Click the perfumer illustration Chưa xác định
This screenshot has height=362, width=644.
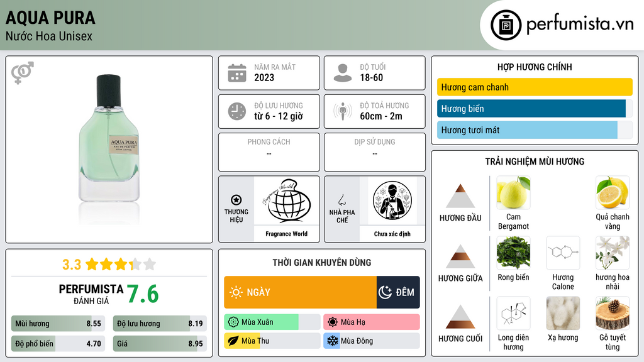click(392, 201)
